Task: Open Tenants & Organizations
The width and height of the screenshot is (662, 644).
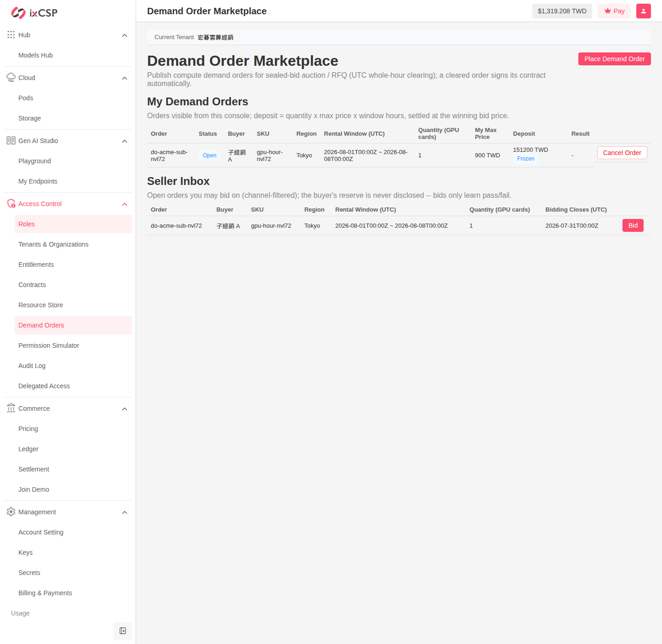Action: 73,244
